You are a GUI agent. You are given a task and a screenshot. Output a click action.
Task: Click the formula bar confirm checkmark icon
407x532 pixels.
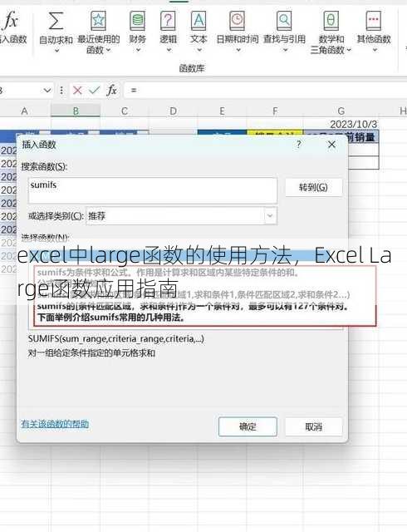(94, 91)
